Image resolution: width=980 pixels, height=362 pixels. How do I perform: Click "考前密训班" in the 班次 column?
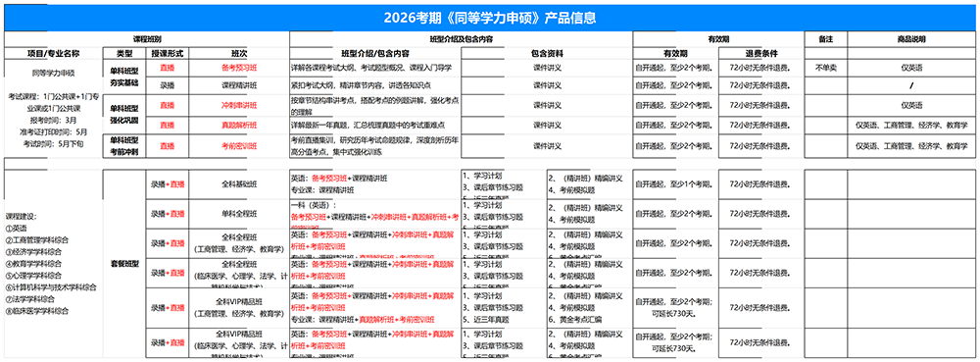coord(239,145)
